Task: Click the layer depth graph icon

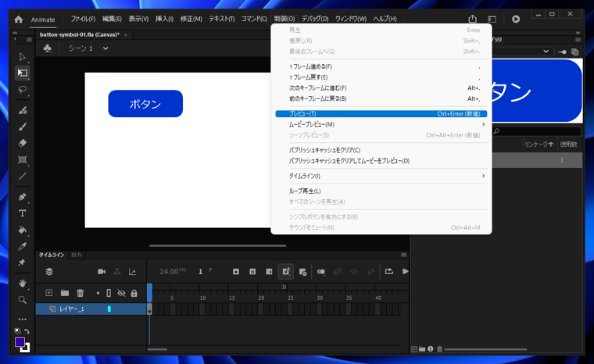Action: (x=132, y=272)
